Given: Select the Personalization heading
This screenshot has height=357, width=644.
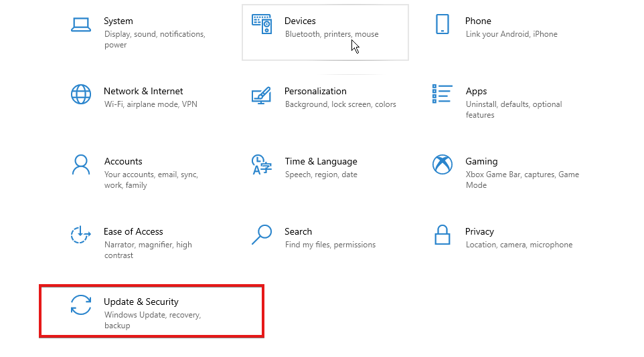Looking at the screenshot, I should pos(315,91).
